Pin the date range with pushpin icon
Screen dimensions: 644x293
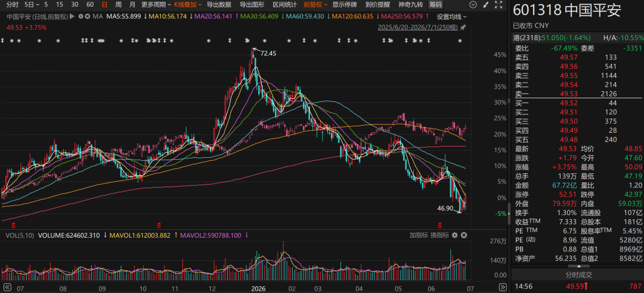click(x=463, y=27)
